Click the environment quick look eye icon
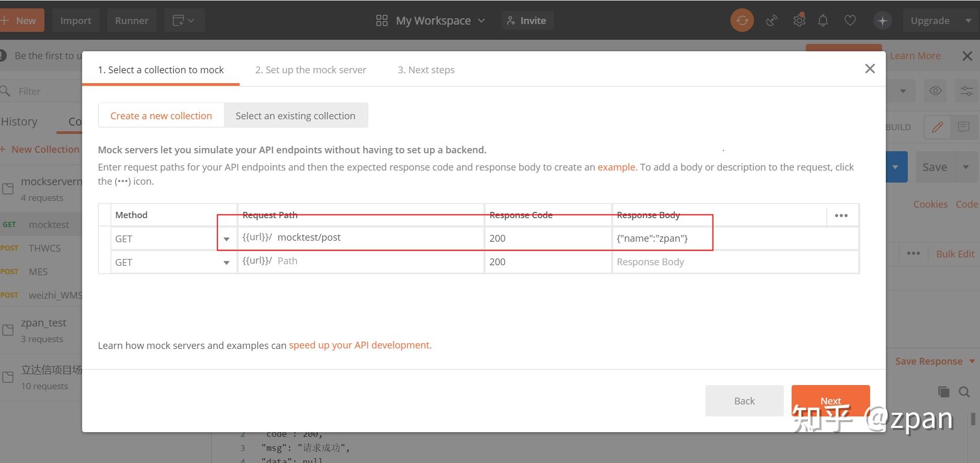 pyautogui.click(x=936, y=91)
